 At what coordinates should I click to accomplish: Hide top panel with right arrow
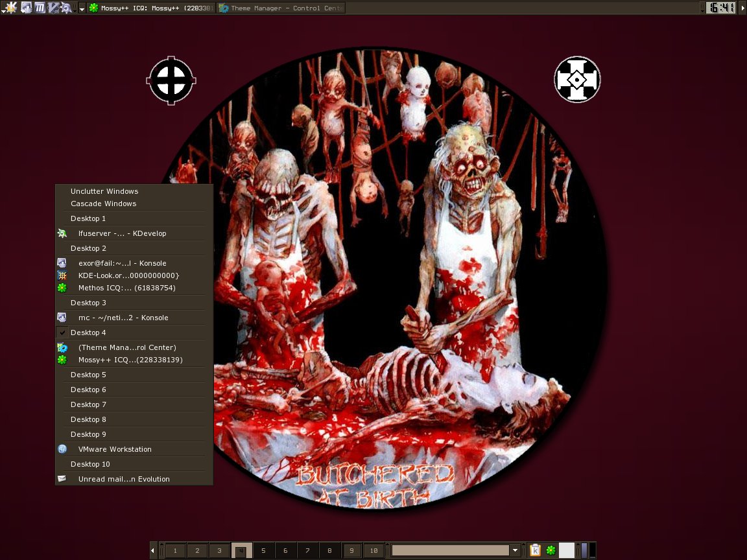click(x=742, y=8)
